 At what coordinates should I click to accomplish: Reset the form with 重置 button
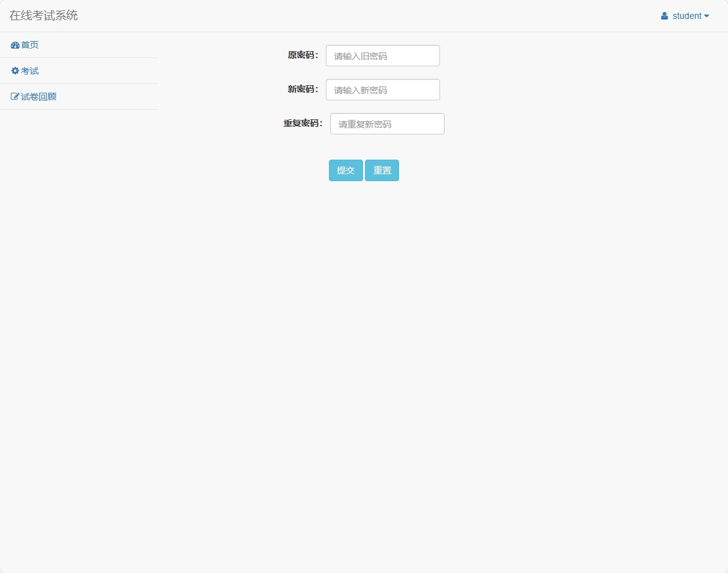(382, 170)
